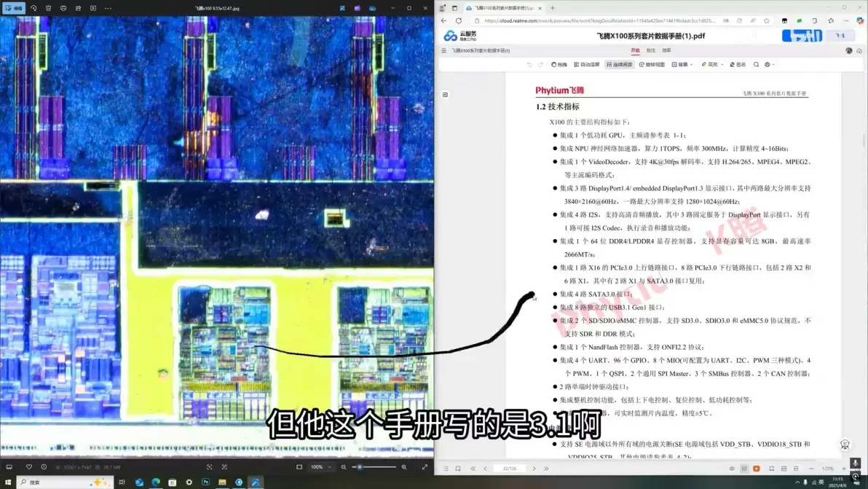Open the 背景 background dropdown

point(682,65)
